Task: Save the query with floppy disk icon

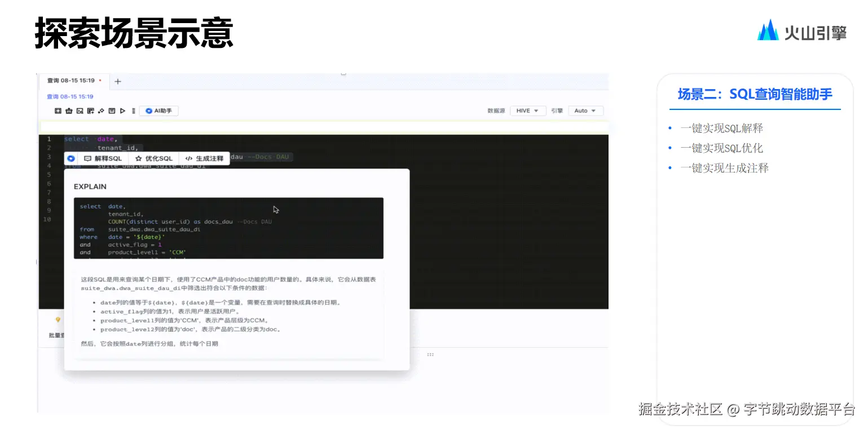Action: coord(112,111)
